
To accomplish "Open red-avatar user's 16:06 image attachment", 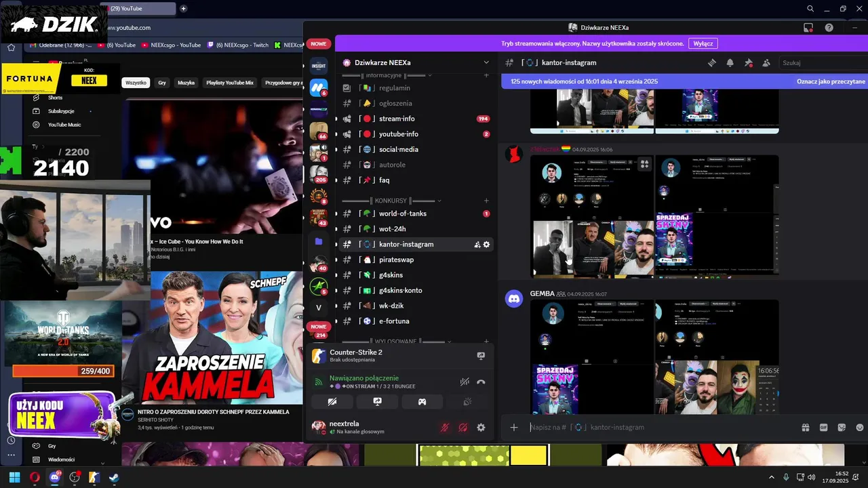I will tap(654, 217).
